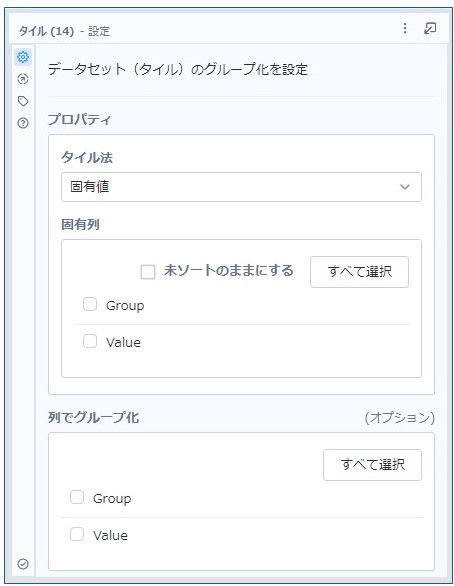Open the annotation tag icon tab
The height and width of the screenshot is (586, 454).
coord(23,101)
